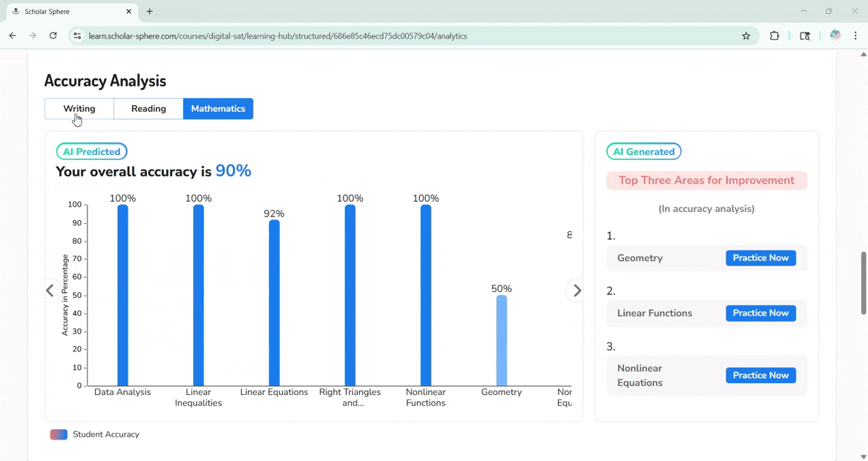The width and height of the screenshot is (868, 461).
Task: Bookmark this page with the star icon
Action: click(x=746, y=35)
